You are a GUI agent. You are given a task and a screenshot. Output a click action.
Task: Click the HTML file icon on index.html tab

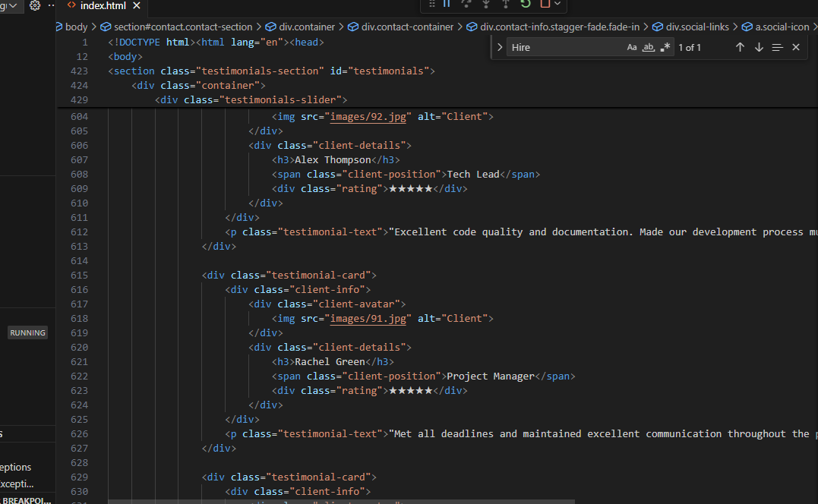coord(71,5)
